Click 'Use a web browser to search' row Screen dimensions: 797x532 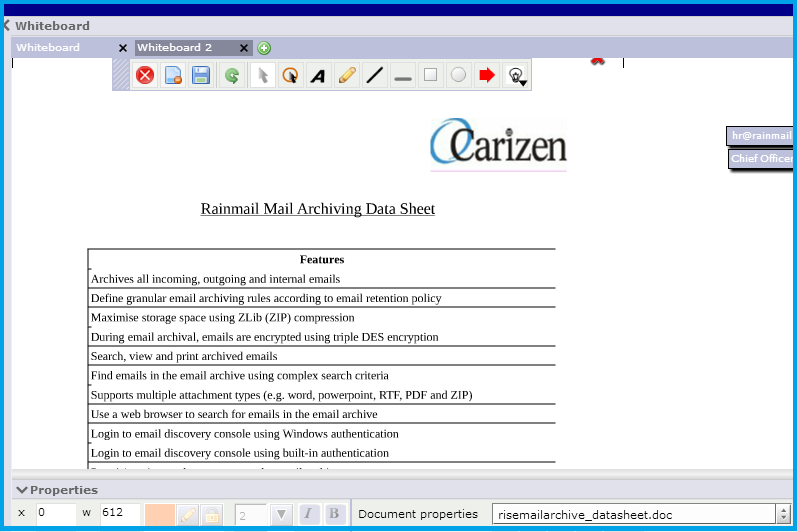click(x=322, y=414)
